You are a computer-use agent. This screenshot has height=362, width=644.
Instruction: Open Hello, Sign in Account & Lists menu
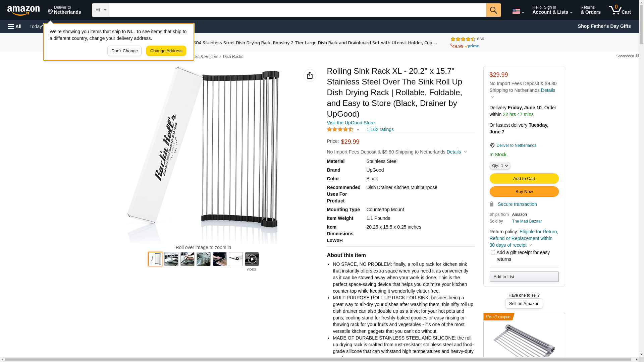point(552,10)
